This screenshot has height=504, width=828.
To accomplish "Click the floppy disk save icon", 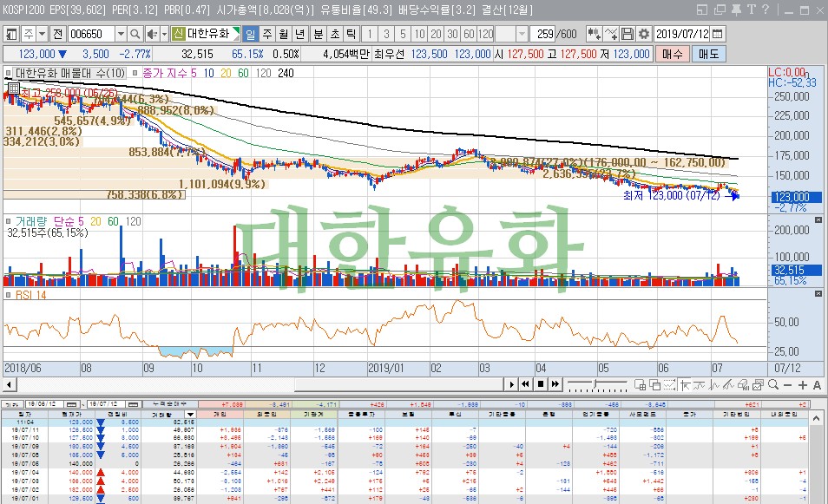I will point(628,35).
